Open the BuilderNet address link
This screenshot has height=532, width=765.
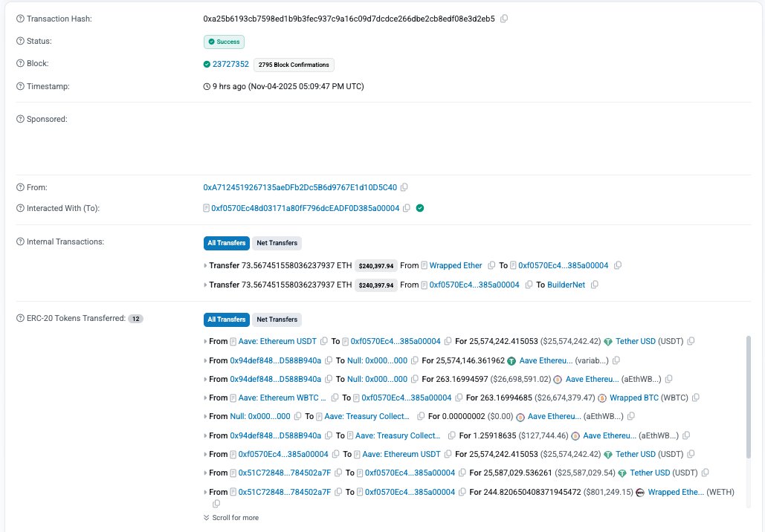[566, 285]
